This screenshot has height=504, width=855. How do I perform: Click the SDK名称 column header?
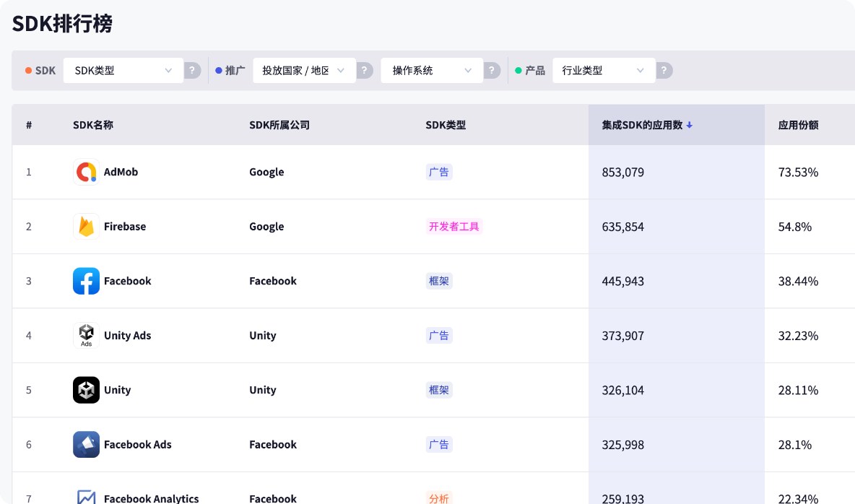coord(93,125)
